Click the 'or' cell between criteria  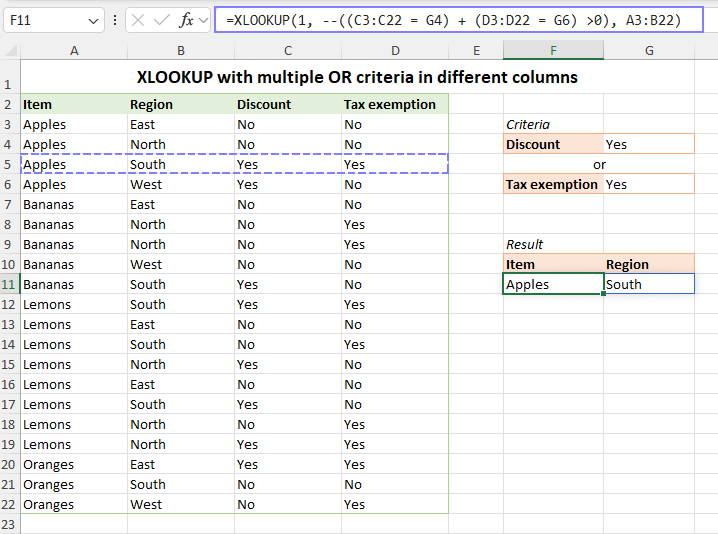pos(599,164)
